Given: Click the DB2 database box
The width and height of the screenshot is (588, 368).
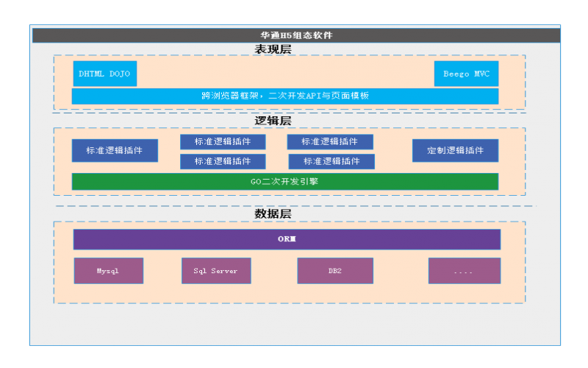Looking at the screenshot, I should [x=335, y=271].
